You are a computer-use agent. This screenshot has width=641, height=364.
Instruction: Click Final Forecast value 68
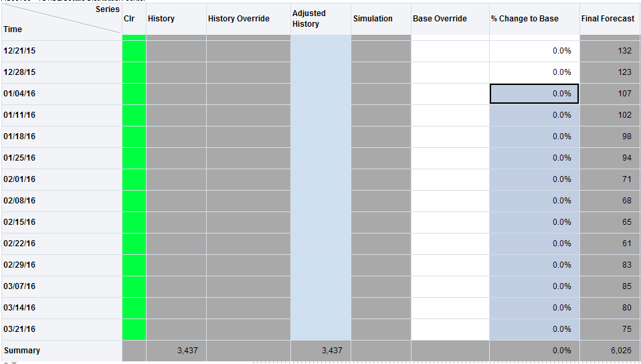[610, 201]
